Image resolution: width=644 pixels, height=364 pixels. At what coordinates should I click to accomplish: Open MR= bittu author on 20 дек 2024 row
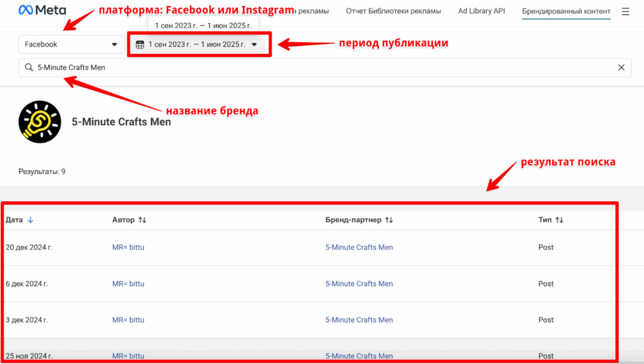pyautogui.click(x=128, y=248)
